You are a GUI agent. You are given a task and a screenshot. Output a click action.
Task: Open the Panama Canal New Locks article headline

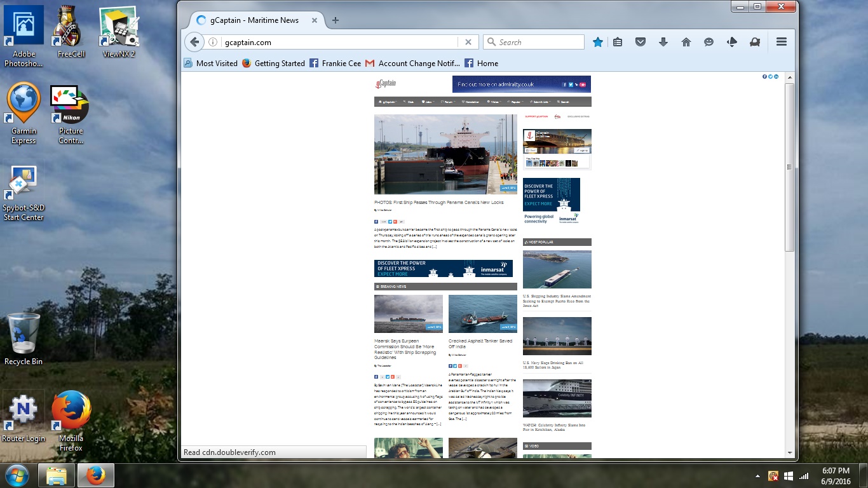tap(438, 203)
